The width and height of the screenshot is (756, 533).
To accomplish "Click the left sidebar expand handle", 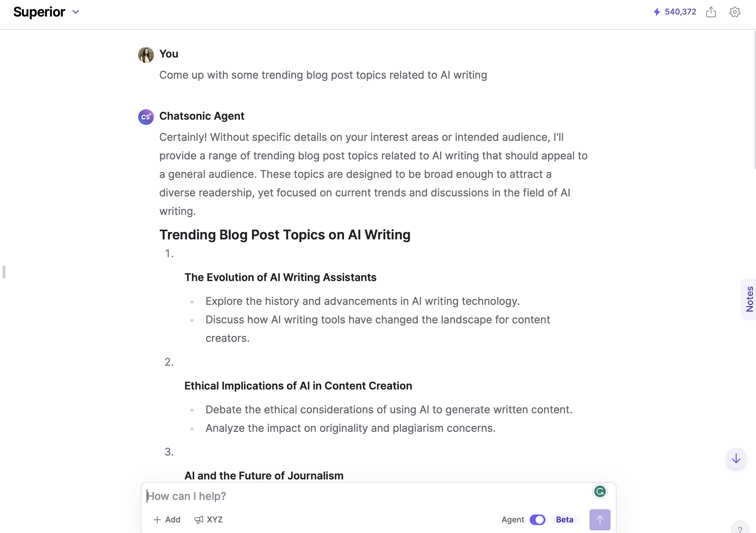I will [x=4, y=272].
